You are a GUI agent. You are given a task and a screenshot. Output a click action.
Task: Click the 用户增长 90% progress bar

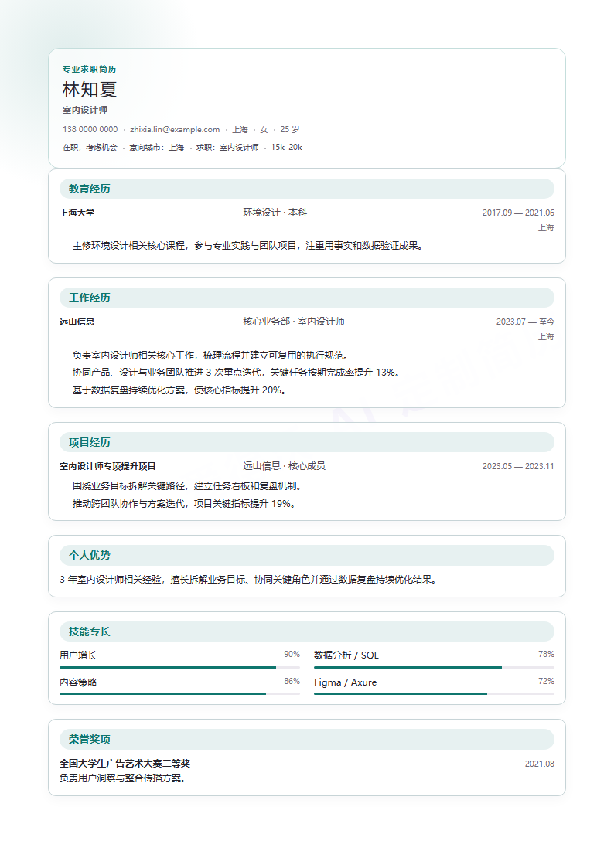180,668
